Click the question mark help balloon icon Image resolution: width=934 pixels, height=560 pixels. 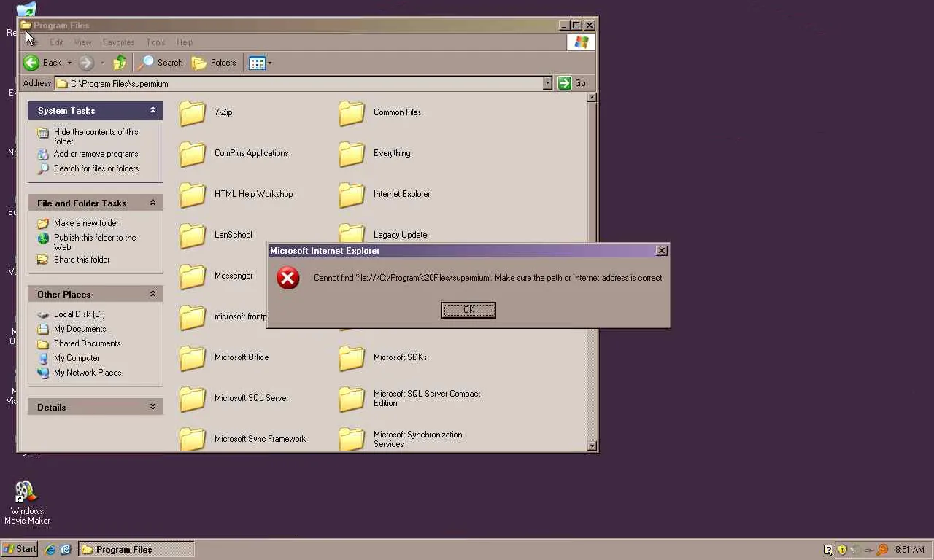(x=828, y=550)
